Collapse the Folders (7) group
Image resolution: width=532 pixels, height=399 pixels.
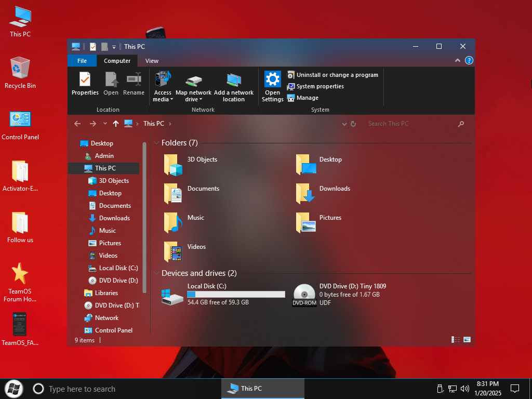tap(156, 143)
